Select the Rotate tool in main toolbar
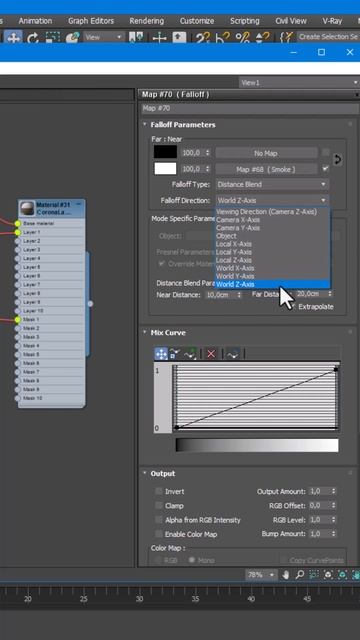The height and width of the screenshot is (640, 360). (x=33, y=38)
